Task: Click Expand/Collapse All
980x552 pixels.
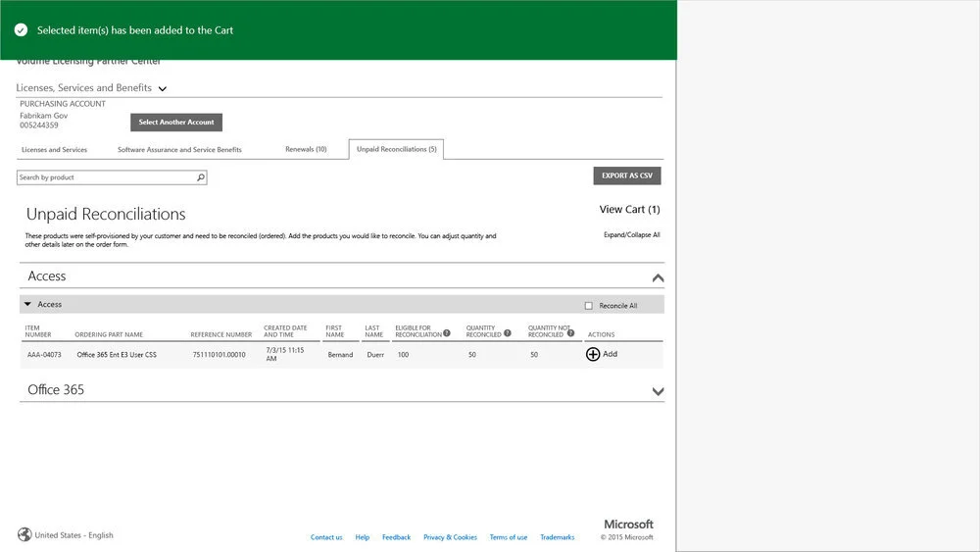Action: [631, 235]
